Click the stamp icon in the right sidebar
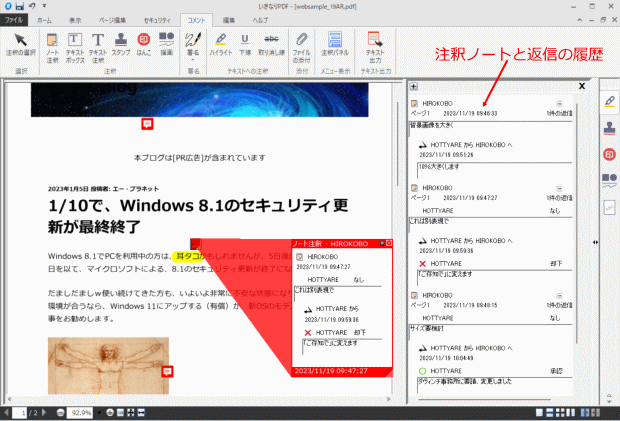 click(609, 128)
